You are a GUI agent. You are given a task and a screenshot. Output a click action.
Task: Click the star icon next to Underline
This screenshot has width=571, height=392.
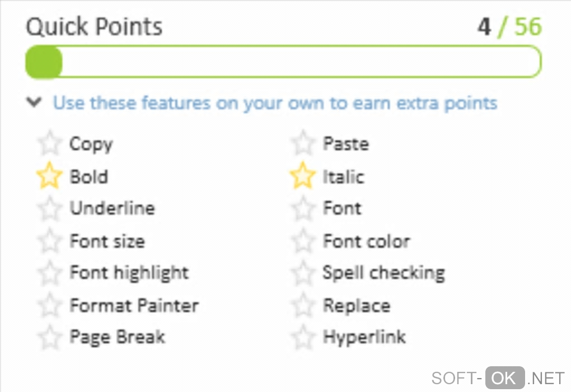coord(49,208)
